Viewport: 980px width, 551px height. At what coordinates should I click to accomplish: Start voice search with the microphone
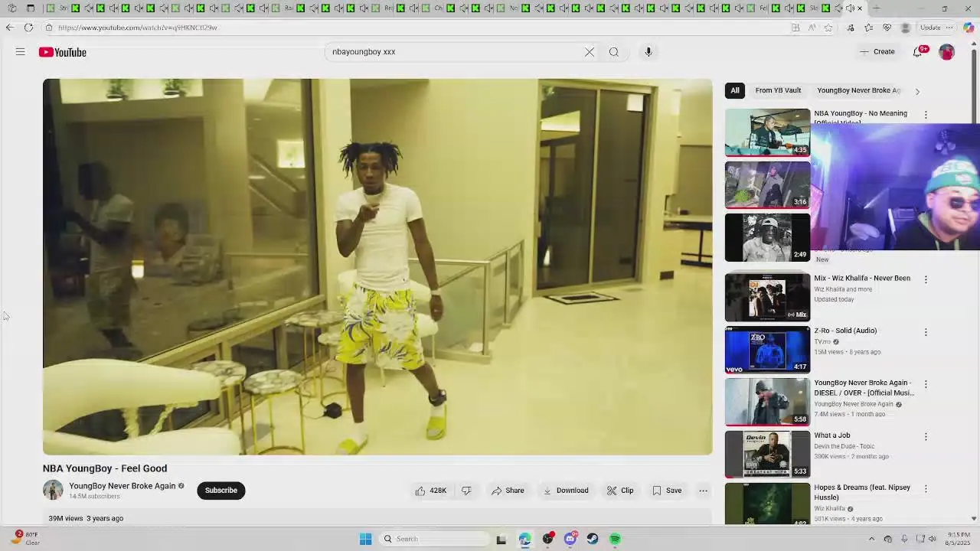click(x=648, y=52)
